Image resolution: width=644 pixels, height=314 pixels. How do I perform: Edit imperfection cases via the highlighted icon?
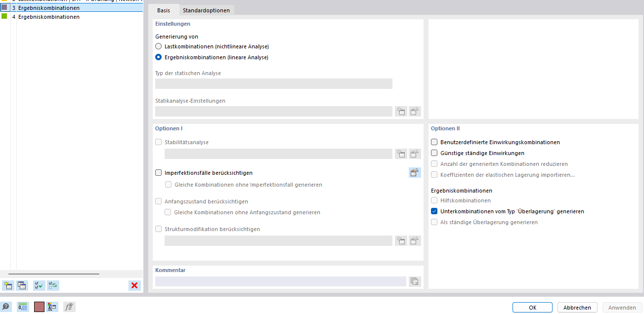click(x=414, y=172)
